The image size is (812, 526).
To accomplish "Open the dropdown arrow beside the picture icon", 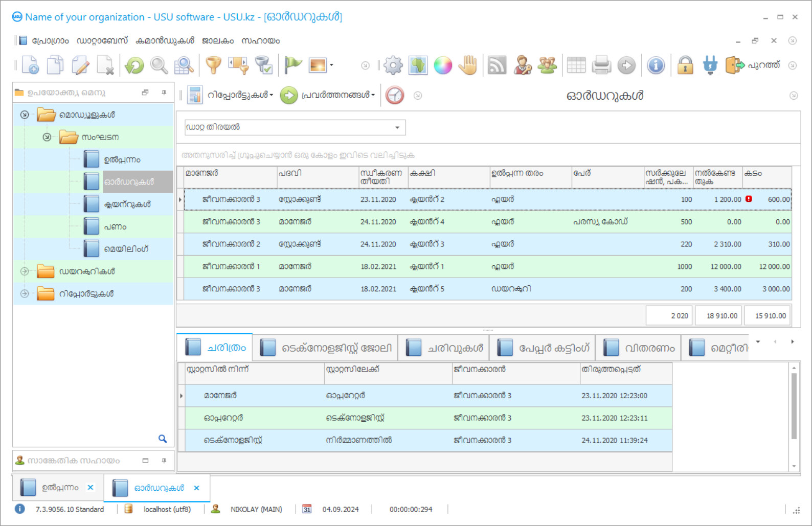I will pyautogui.click(x=331, y=65).
